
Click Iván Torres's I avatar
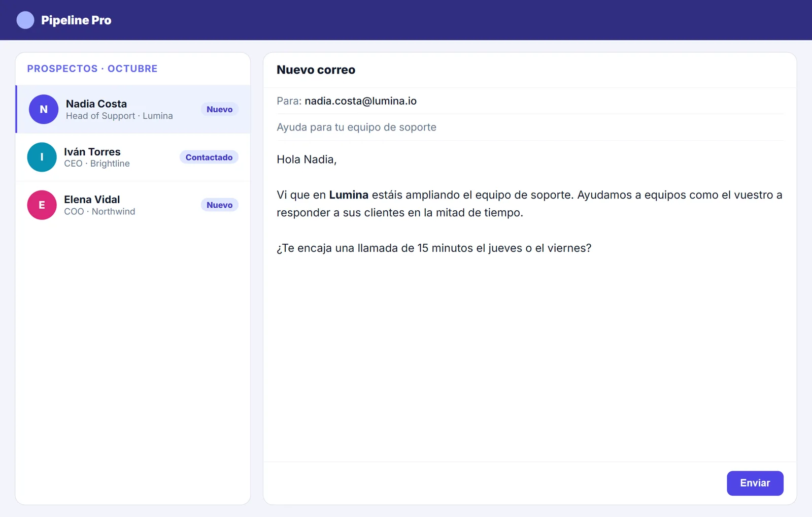(x=42, y=157)
